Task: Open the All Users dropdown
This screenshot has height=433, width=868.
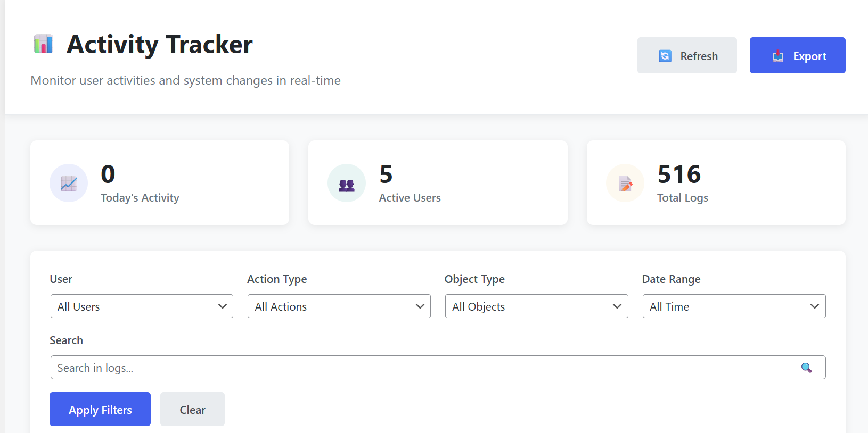Action: [x=141, y=306]
